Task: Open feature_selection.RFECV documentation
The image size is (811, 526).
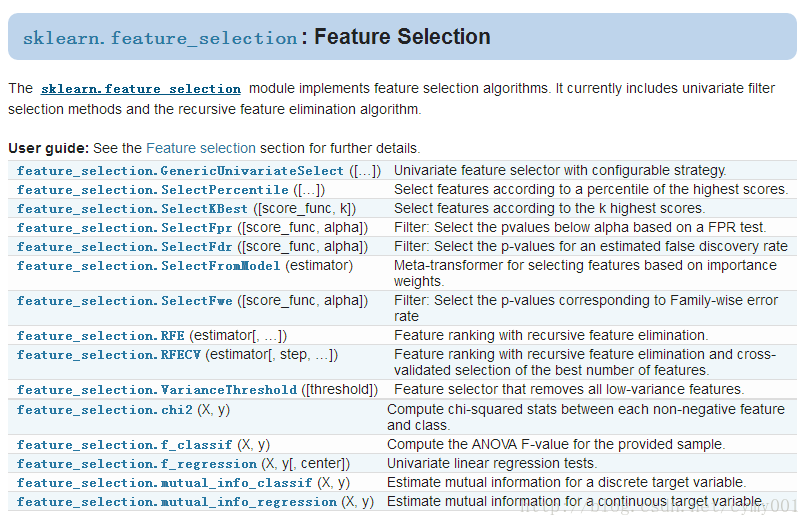Action: coord(109,355)
